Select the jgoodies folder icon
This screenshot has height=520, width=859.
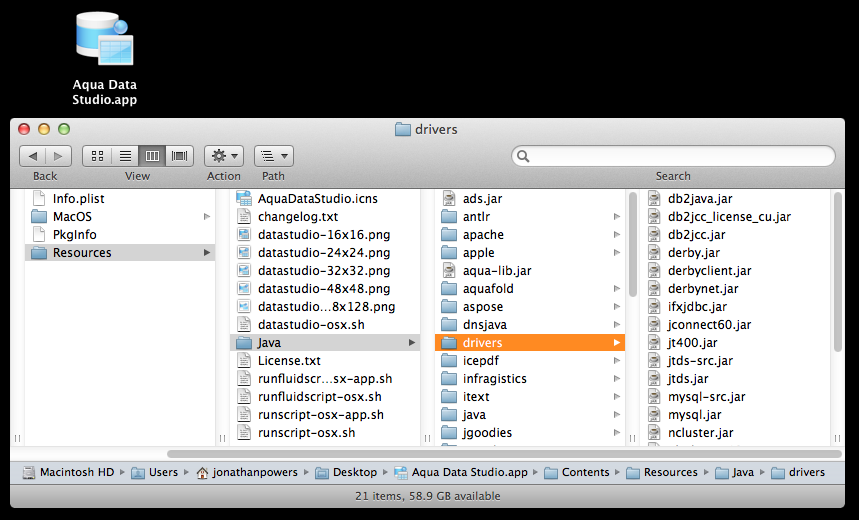(449, 432)
